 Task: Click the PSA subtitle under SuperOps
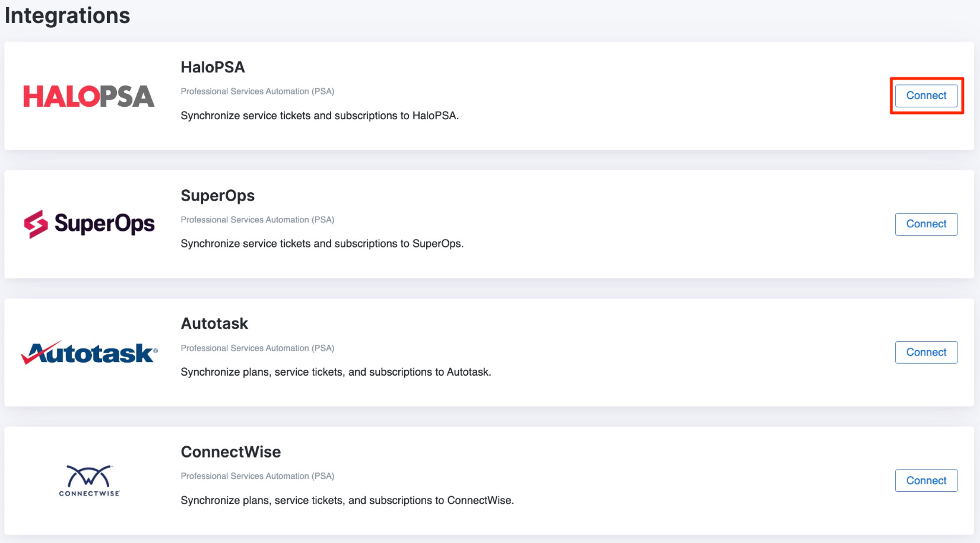258,220
